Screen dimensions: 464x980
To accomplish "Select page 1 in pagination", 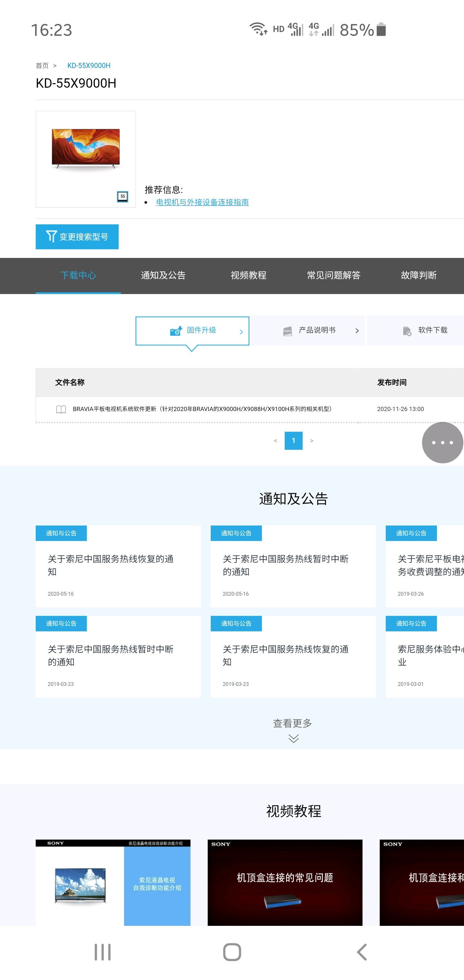I will click(293, 441).
